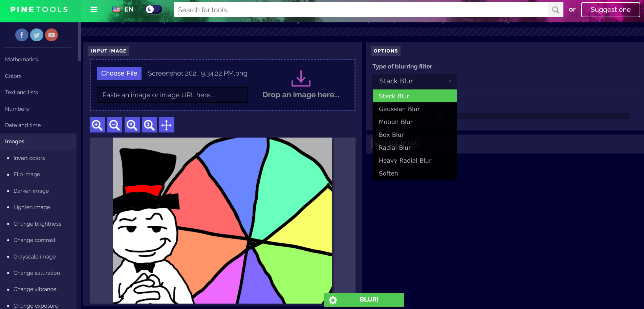This screenshot has height=309, width=644.
Task: Click the download arrow drop icon
Action: [301, 78]
